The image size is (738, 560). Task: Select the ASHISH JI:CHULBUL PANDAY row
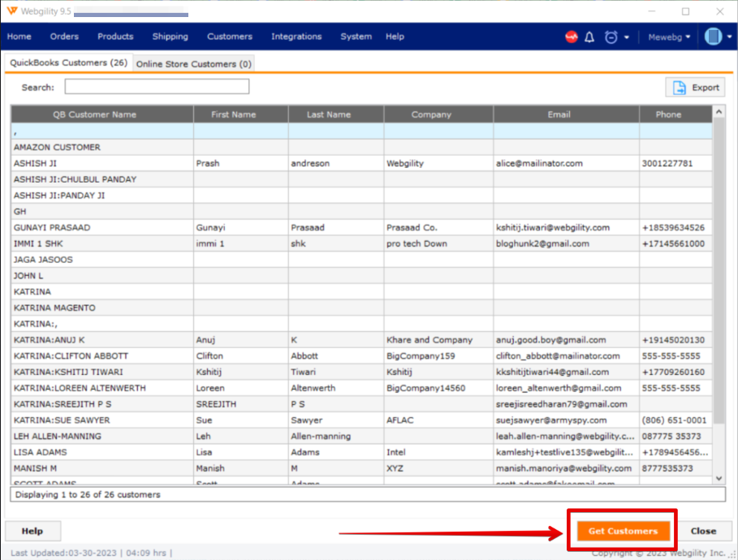(x=361, y=179)
